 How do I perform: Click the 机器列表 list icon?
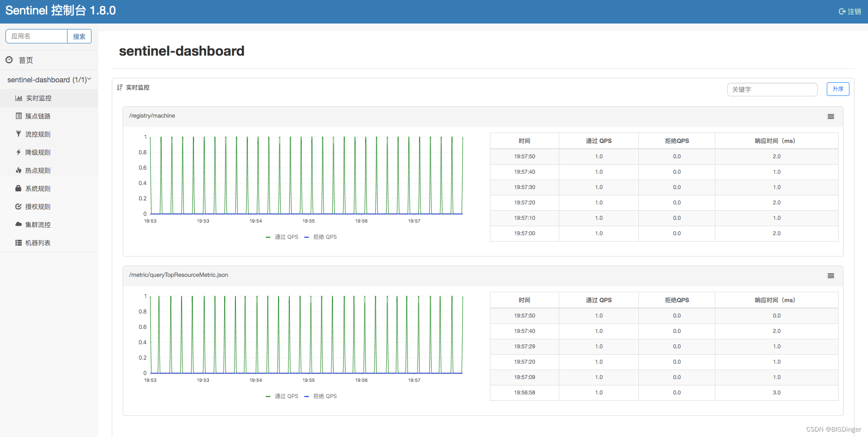coord(19,243)
